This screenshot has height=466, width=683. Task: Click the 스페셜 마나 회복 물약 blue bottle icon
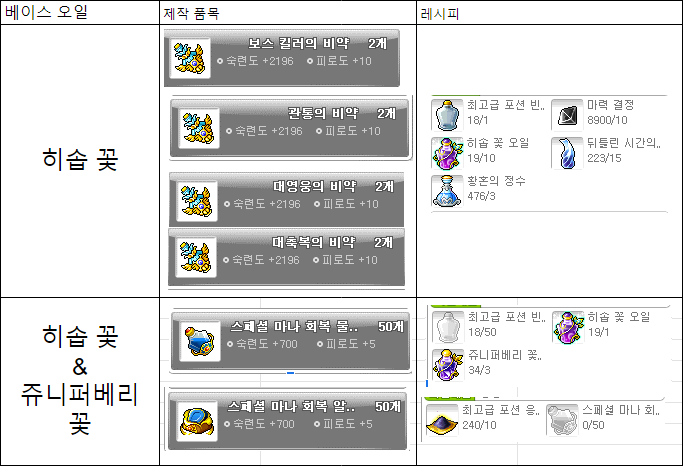tap(200, 341)
